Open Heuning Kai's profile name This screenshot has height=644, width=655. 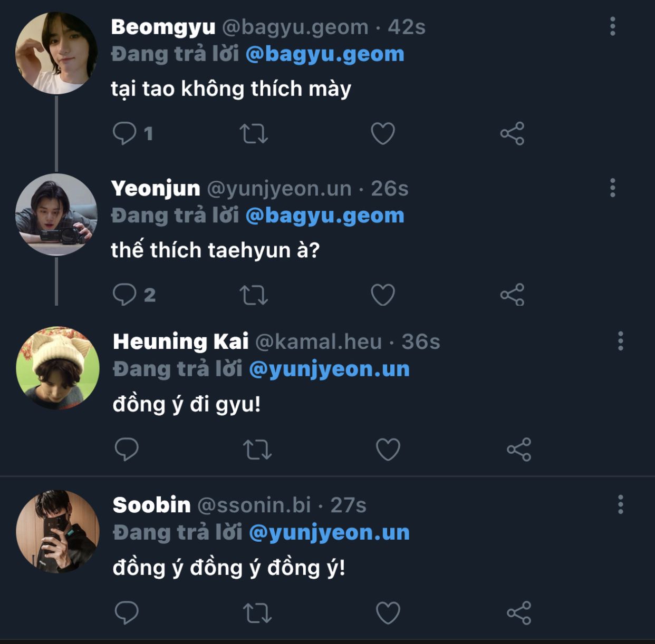(180, 341)
